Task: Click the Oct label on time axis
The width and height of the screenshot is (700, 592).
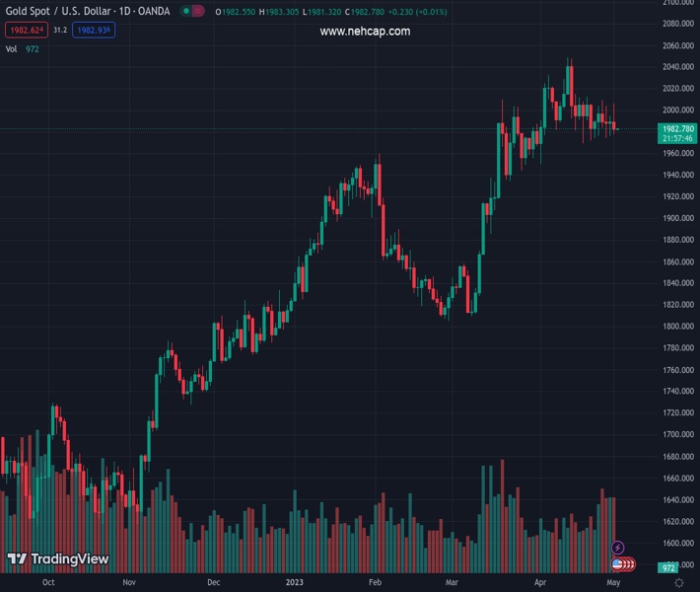Action: 48,582
